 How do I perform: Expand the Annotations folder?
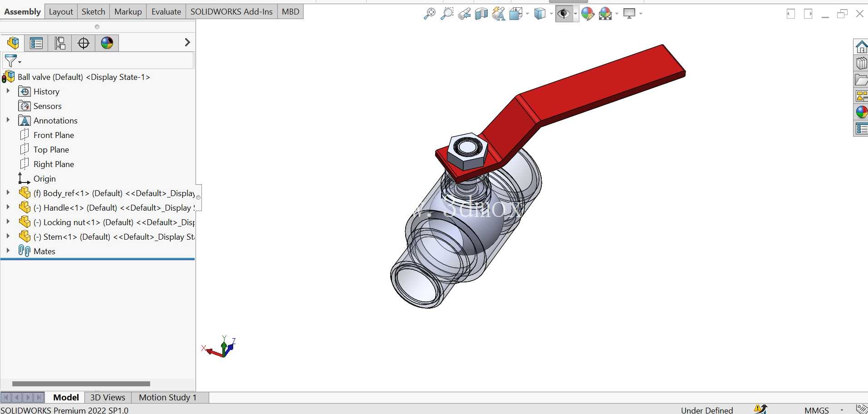[8, 120]
